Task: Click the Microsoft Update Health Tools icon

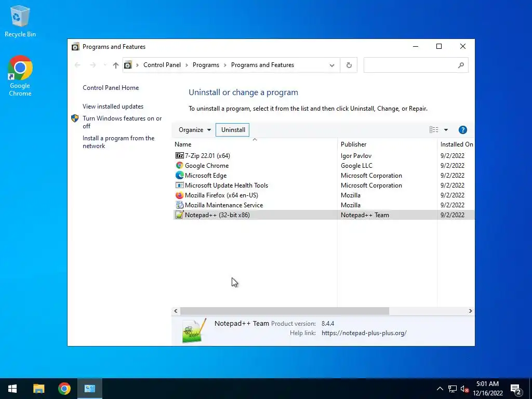Action: click(179, 185)
